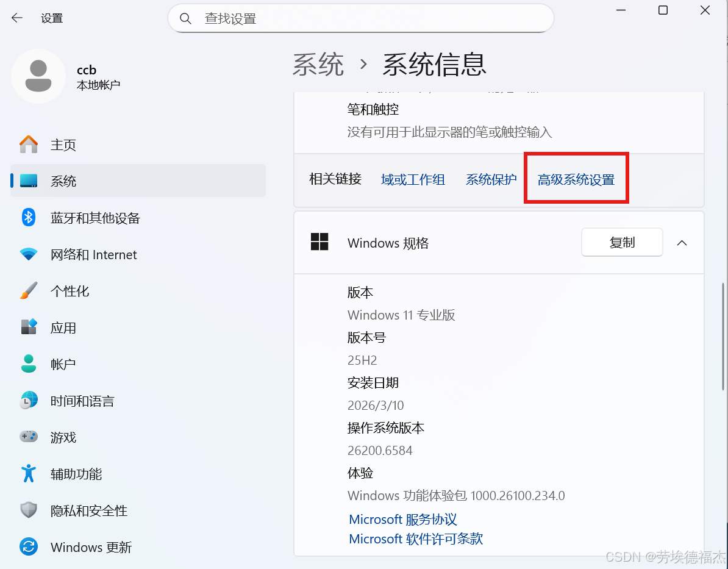Click the Accessibility figure icon
728x569 pixels.
tap(29, 473)
